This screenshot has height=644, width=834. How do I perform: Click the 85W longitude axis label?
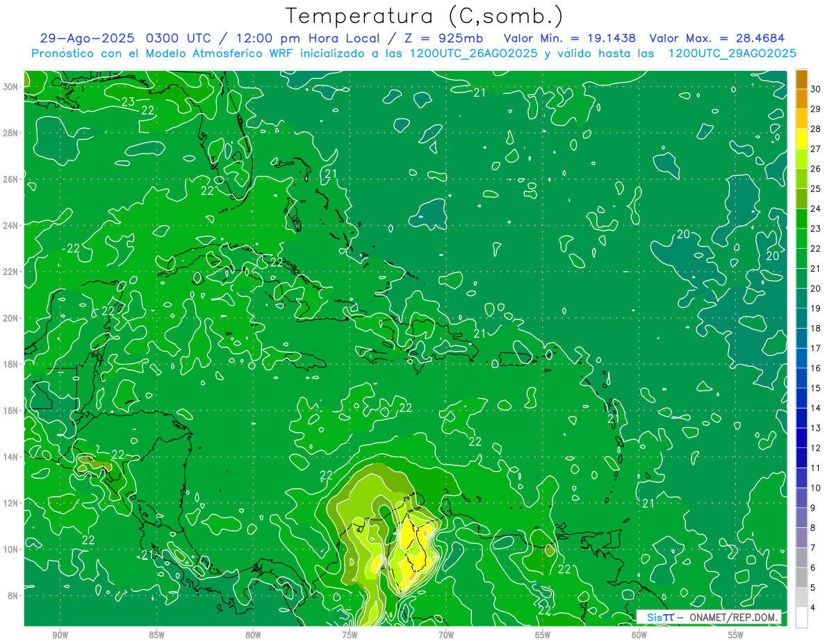pos(156,635)
